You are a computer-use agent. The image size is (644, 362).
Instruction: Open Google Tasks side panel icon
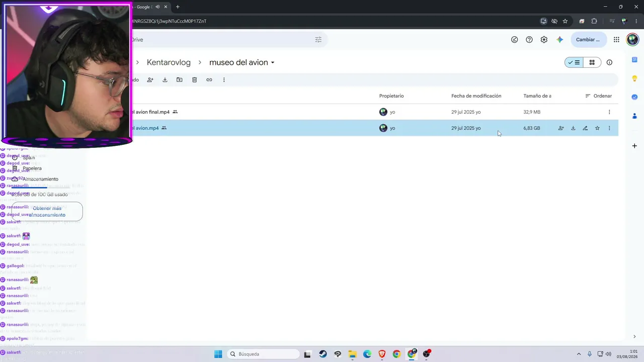634,97
